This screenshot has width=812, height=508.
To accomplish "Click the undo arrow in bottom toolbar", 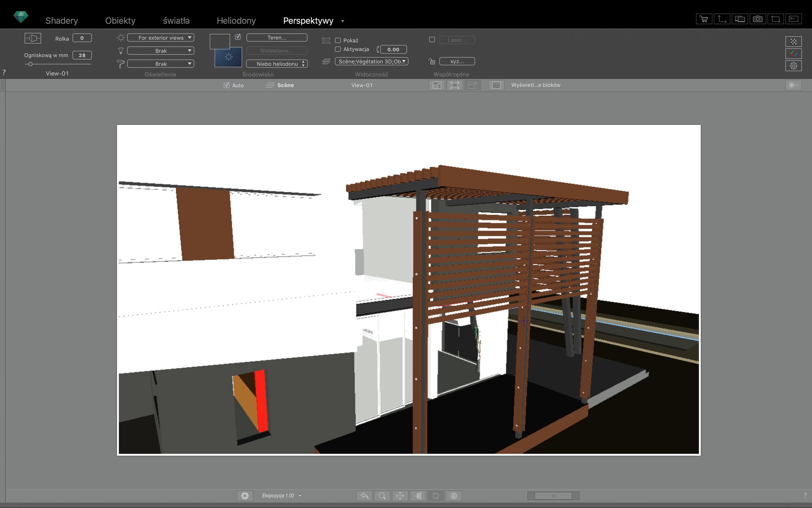I will point(364,496).
